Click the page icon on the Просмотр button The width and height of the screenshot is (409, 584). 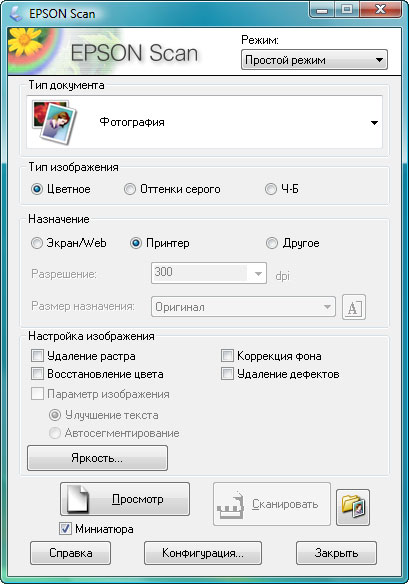(78, 499)
